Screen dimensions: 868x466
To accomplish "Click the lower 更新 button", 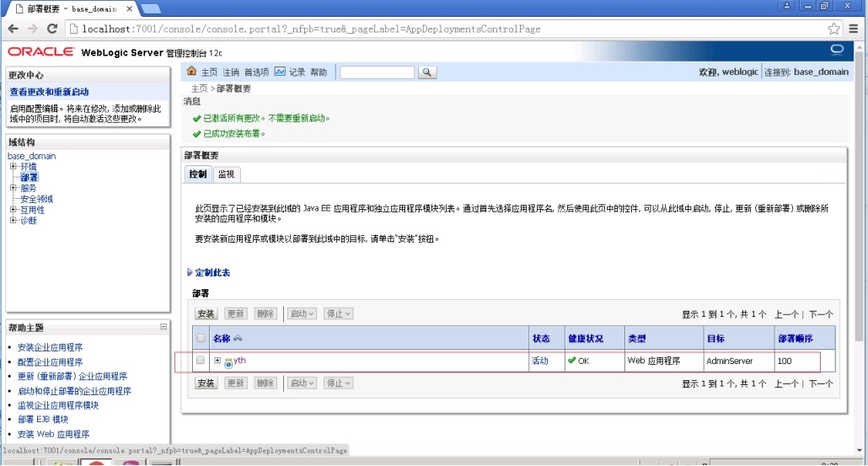I will point(236,383).
